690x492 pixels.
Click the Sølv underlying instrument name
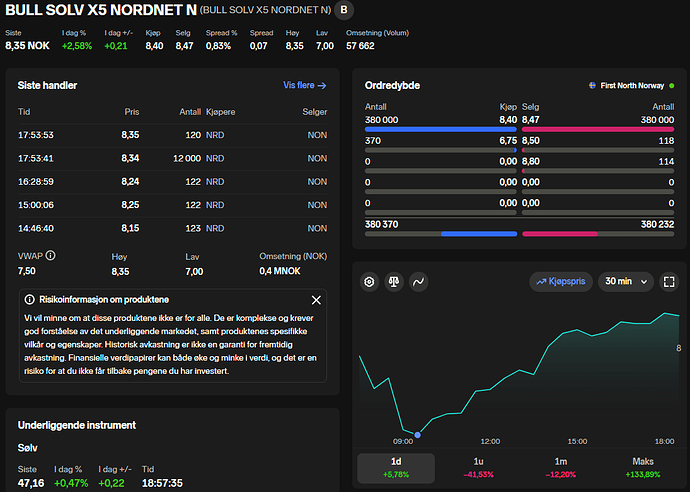pos(27,447)
